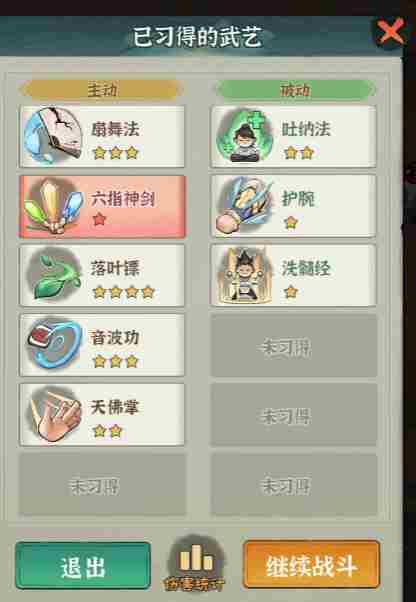Click the 六指神剑 highlighted skill name
The image size is (416, 602).
point(123,199)
